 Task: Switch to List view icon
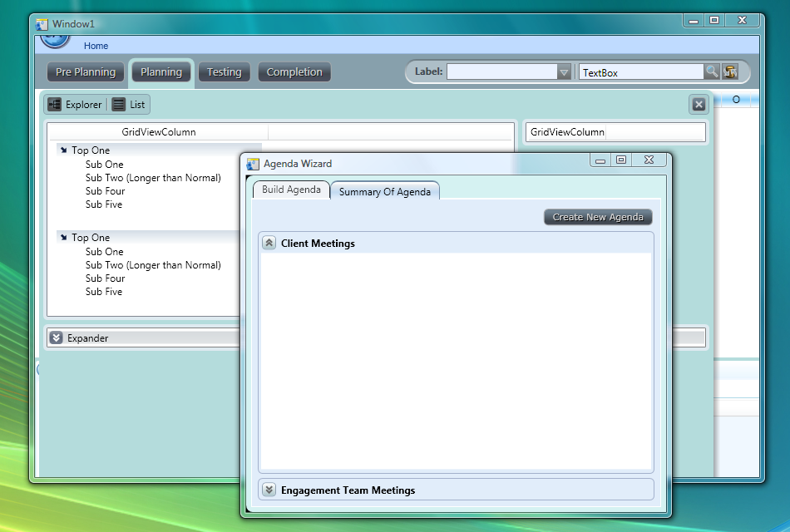pos(119,105)
